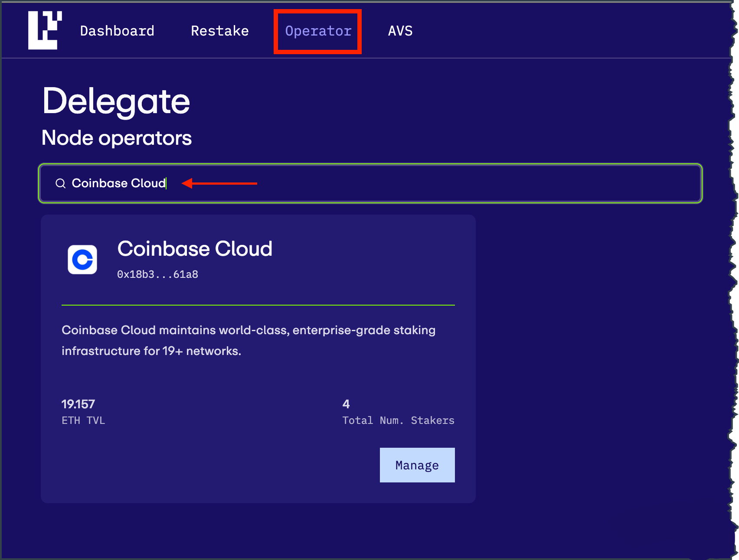Open the Dashboard tab
739x560 pixels.
click(117, 31)
